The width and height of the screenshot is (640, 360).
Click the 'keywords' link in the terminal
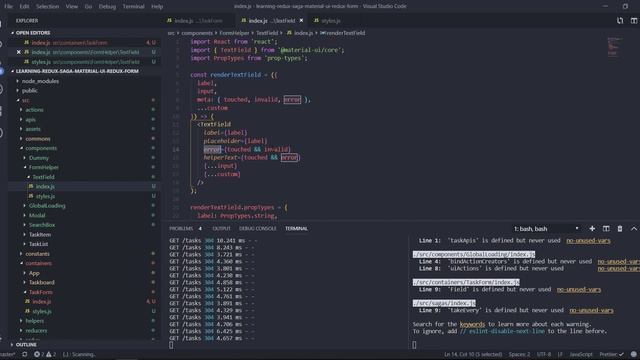tap(472, 324)
